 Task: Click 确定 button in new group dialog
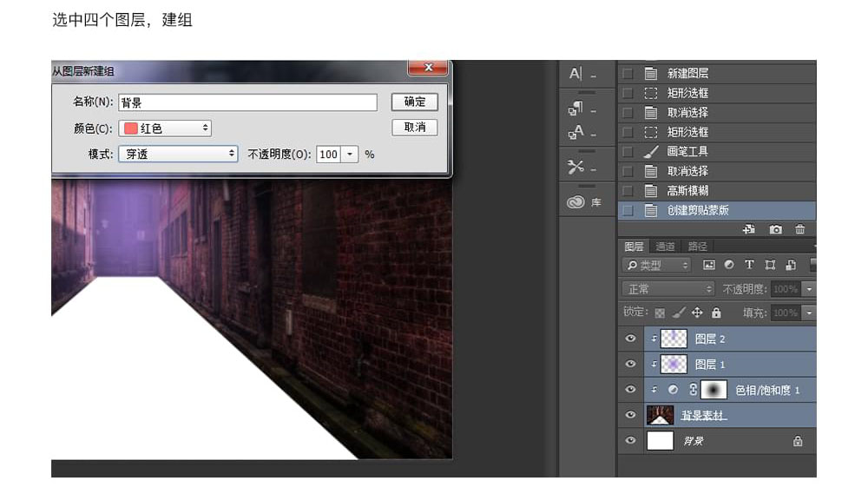[415, 102]
